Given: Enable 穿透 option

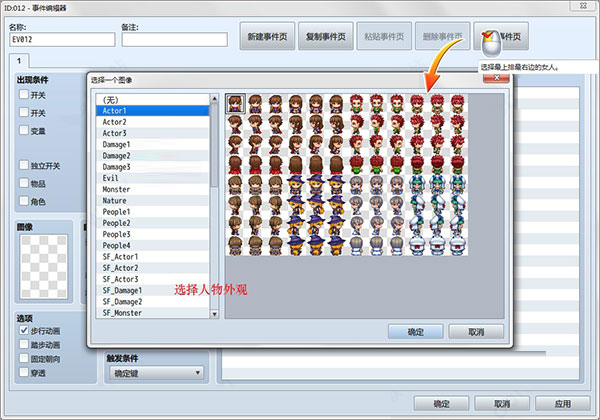Looking at the screenshot, I should coord(24,372).
